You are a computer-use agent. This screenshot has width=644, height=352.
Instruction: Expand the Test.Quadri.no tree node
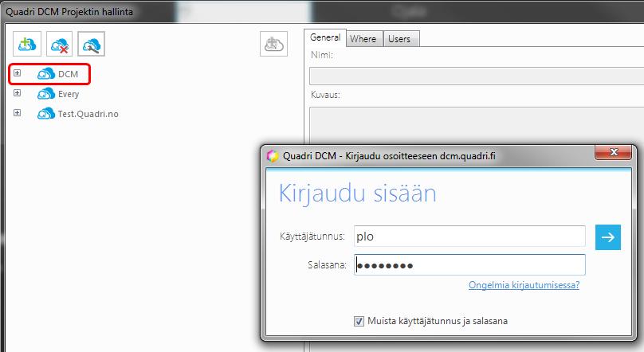(x=17, y=112)
